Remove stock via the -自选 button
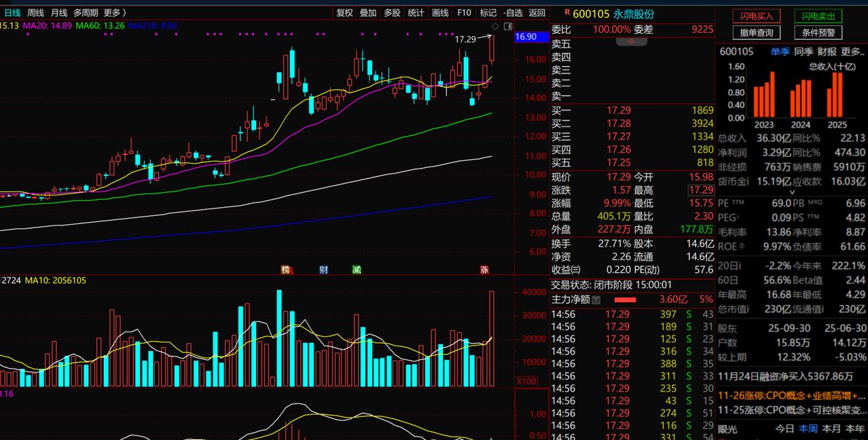Image resolution: width=868 pixels, height=440 pixels. (513, 13)
